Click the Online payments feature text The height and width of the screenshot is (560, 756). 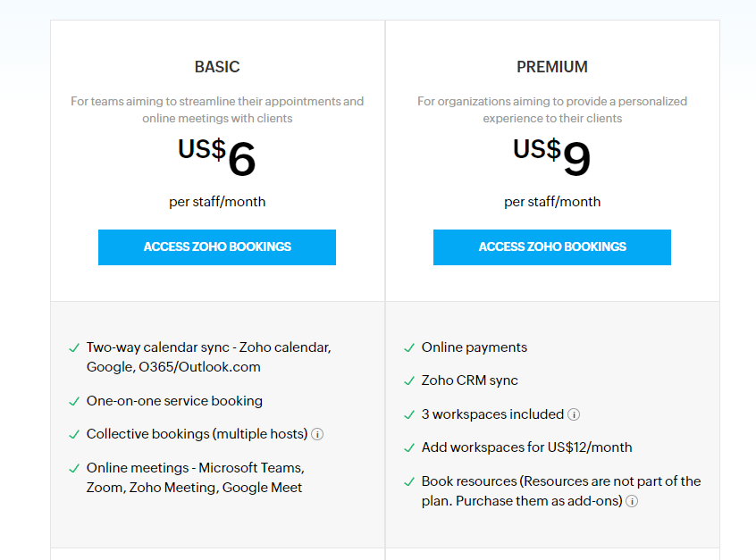475,347
